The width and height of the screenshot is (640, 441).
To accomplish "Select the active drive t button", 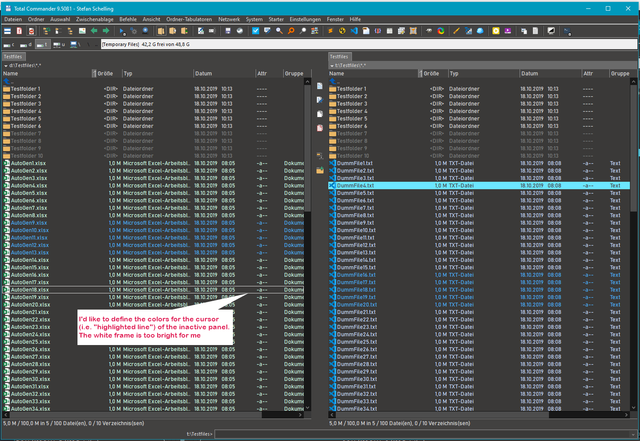I will point(42,45).
